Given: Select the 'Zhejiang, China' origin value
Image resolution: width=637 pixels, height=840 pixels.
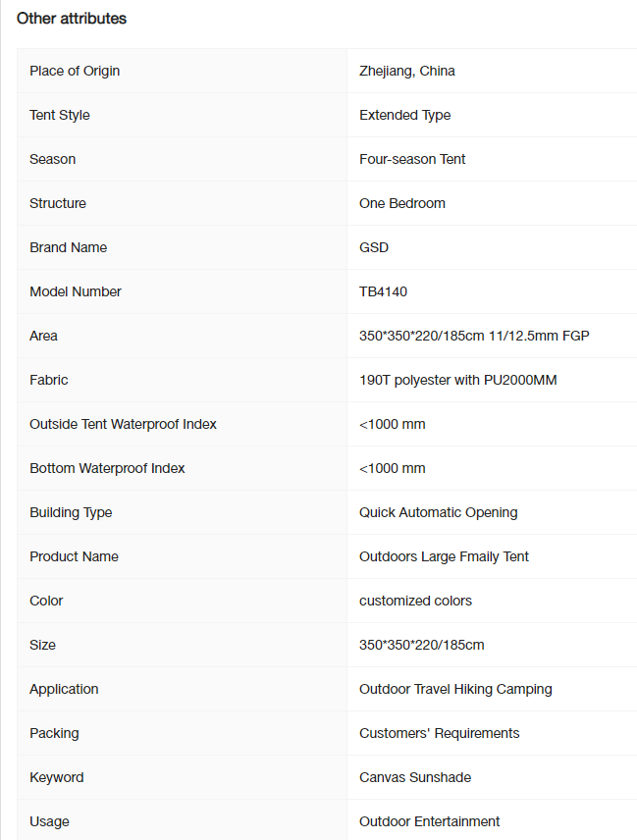Looking at the screenshot, I should [407, 72].
